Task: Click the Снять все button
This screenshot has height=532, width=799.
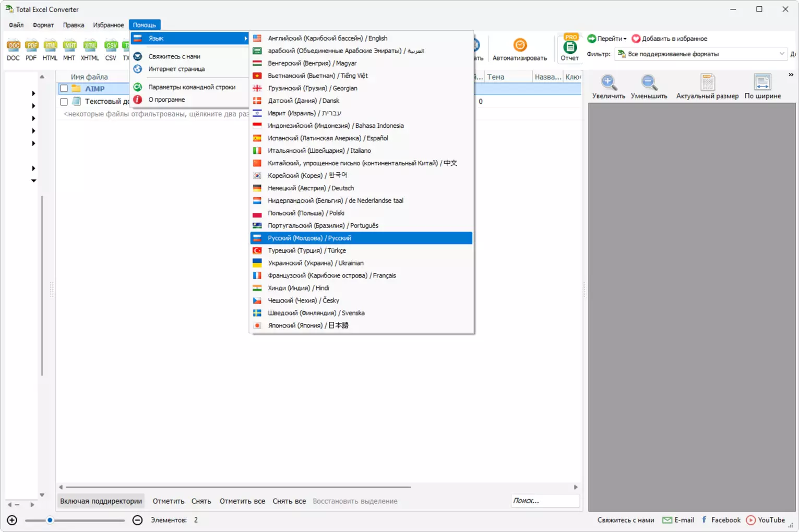Action: tap(289, 501)
